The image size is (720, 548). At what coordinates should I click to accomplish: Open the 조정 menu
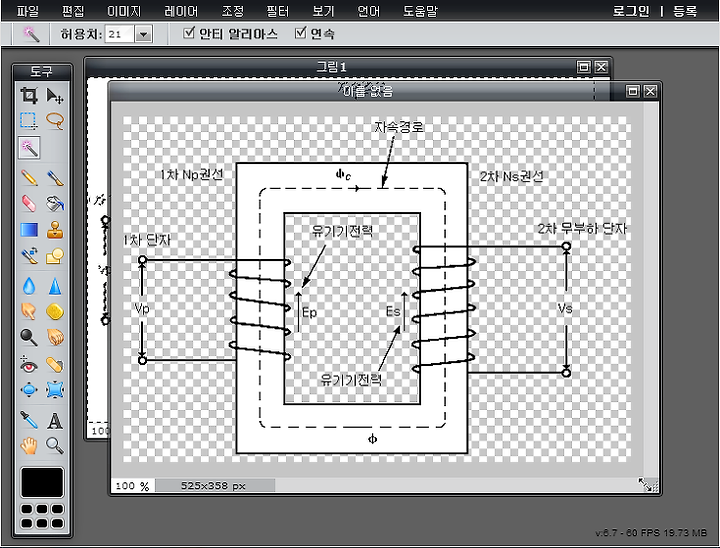pos(232,11)
